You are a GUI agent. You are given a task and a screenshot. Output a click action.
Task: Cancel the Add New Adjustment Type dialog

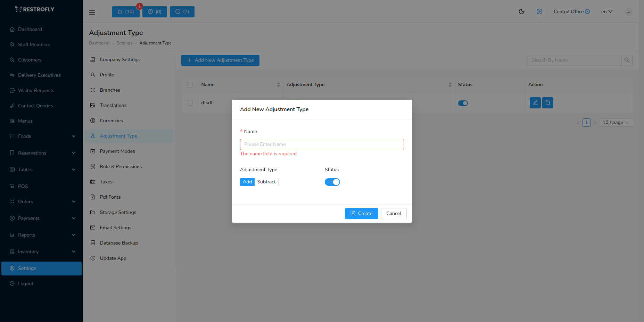click(394, 213)
